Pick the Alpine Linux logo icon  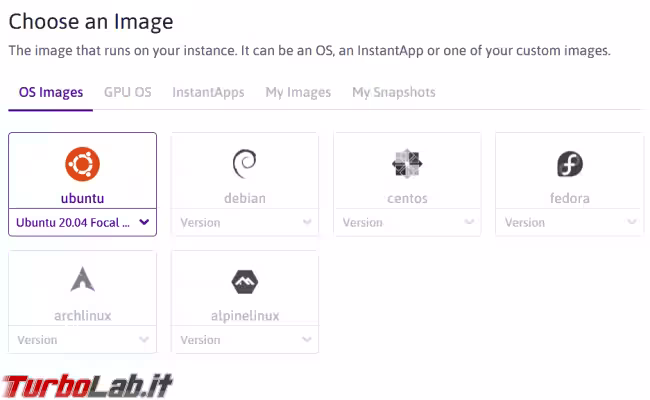244,281
